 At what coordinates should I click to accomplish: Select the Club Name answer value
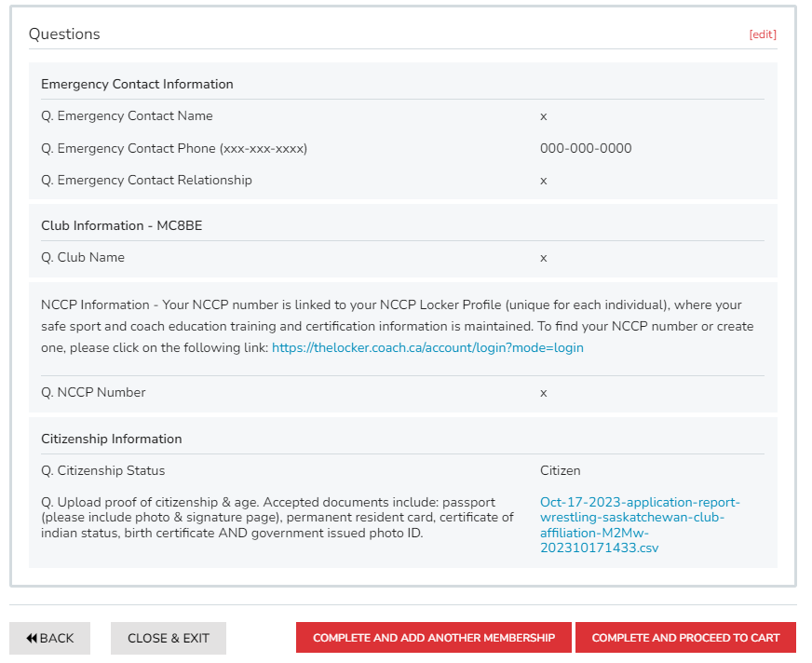tap(544, 257)
